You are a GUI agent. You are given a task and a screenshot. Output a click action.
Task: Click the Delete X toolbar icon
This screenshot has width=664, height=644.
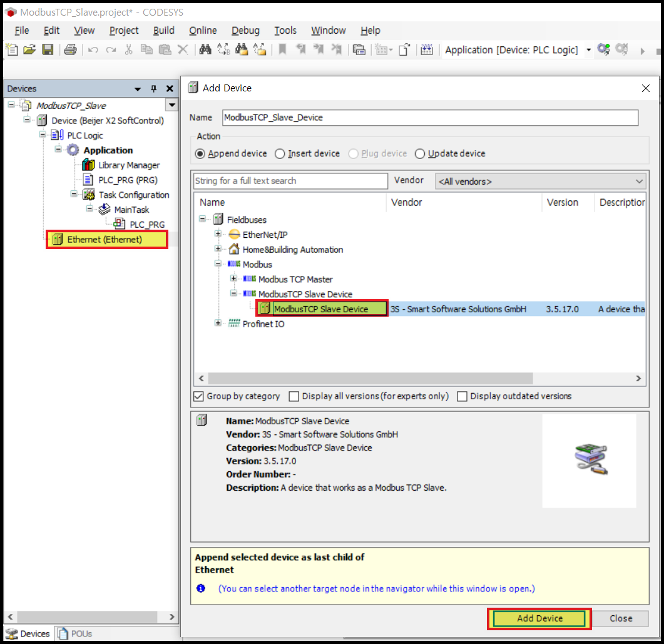(x=183, y=49)
